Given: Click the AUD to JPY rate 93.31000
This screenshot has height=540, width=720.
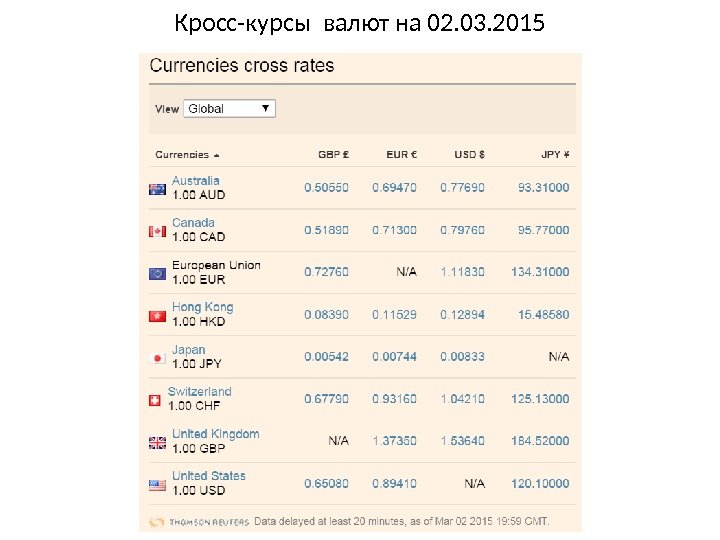Looking at the screenshot, I should click(543, 187).
